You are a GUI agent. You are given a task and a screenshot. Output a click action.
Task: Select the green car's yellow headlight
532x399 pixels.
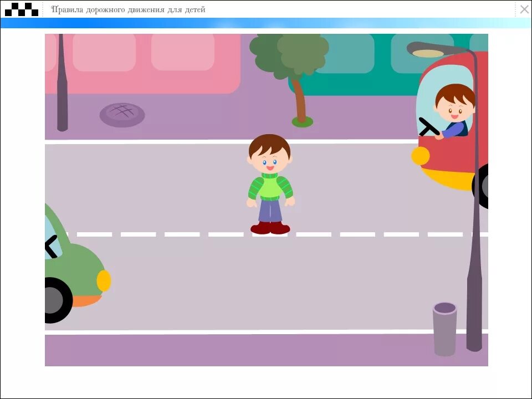[104, 280]
